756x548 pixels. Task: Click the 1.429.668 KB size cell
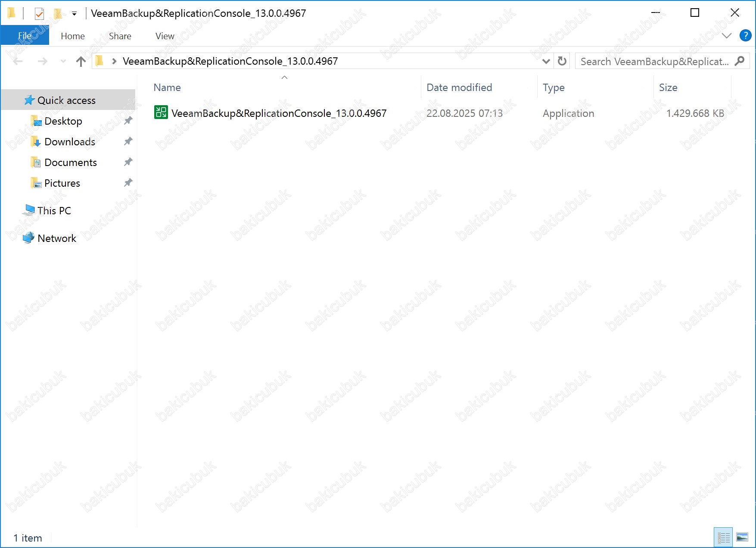[x=695, y=113]
